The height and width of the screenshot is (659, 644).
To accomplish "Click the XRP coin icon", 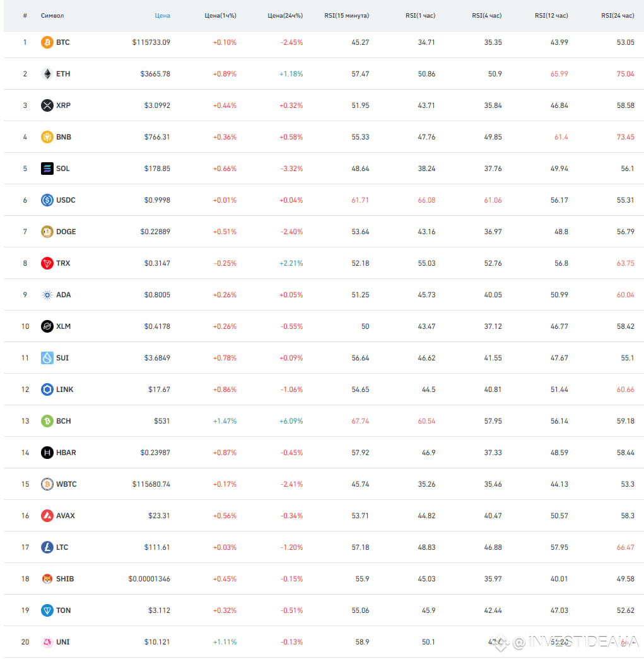I will click(47, 105).
